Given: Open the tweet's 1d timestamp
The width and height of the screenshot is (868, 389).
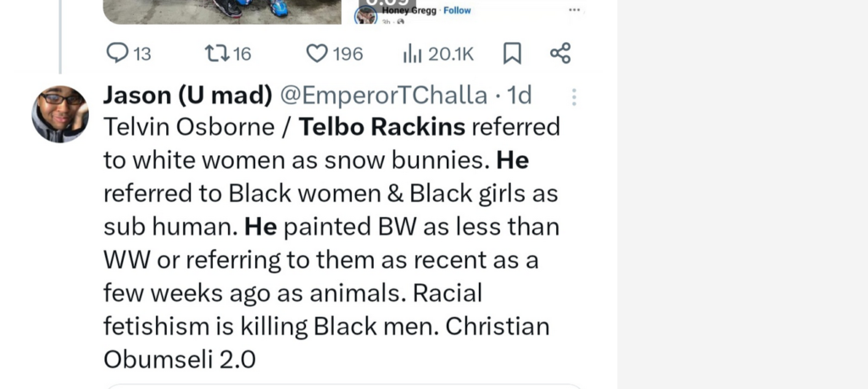Looking at the screenshot, I should point(519,97).
